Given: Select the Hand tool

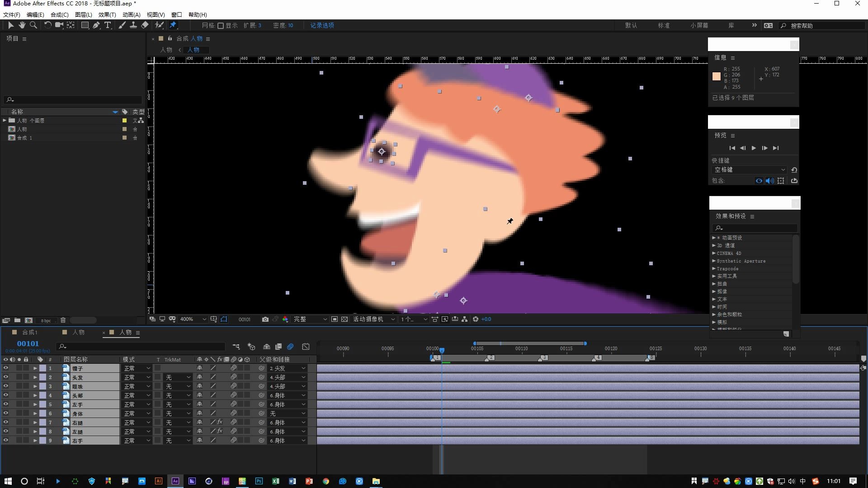Looking at the screenshot, I should point(22,25).
